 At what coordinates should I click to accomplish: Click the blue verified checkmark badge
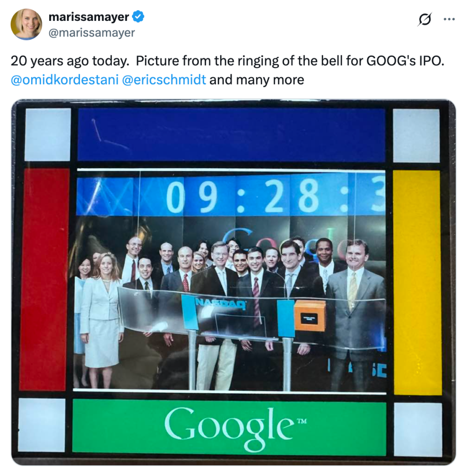(138, 16)
